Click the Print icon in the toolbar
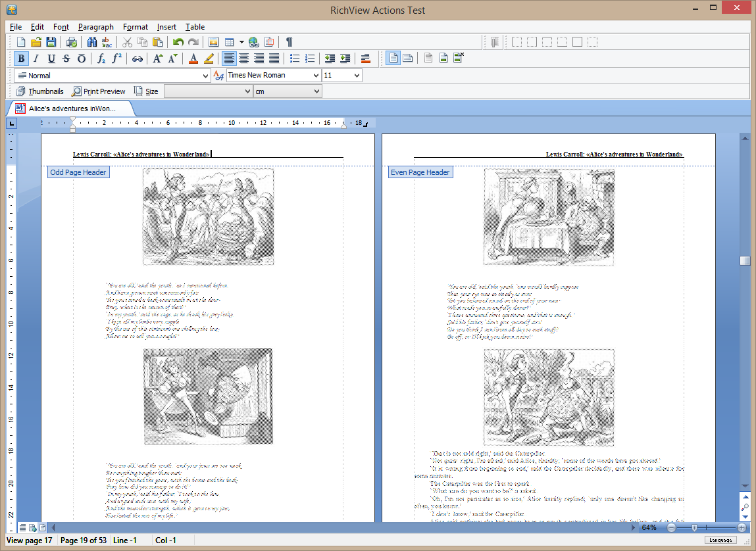 (71, 42)
